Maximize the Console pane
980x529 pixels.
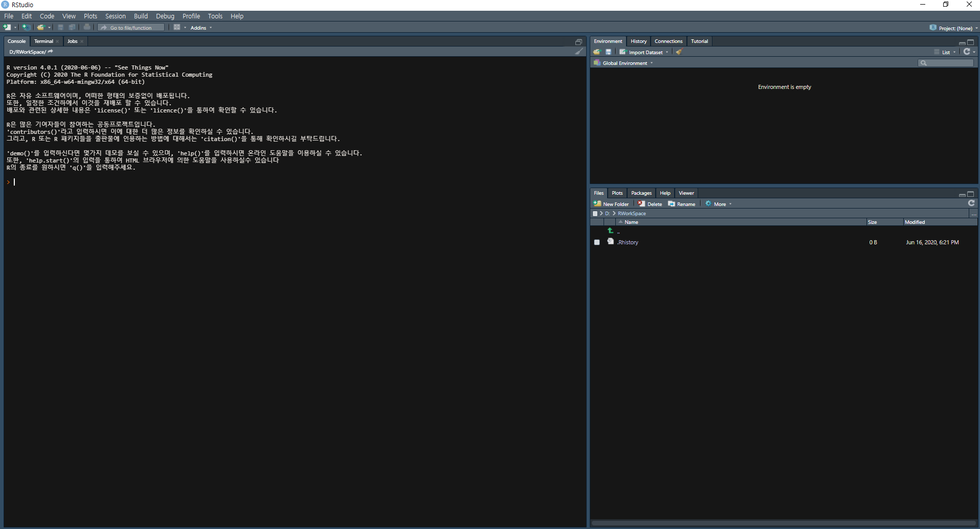pyautogui.click(x=578, y=42)
